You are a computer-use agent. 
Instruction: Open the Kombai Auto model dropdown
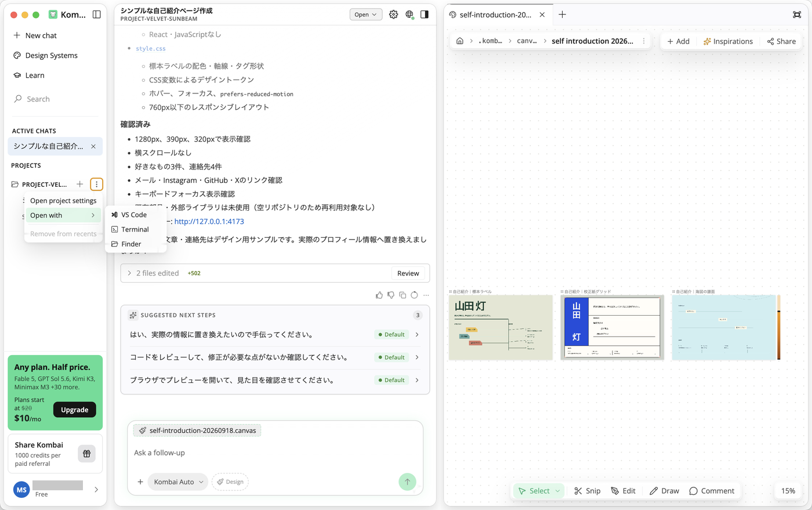[x=178, y=482]
